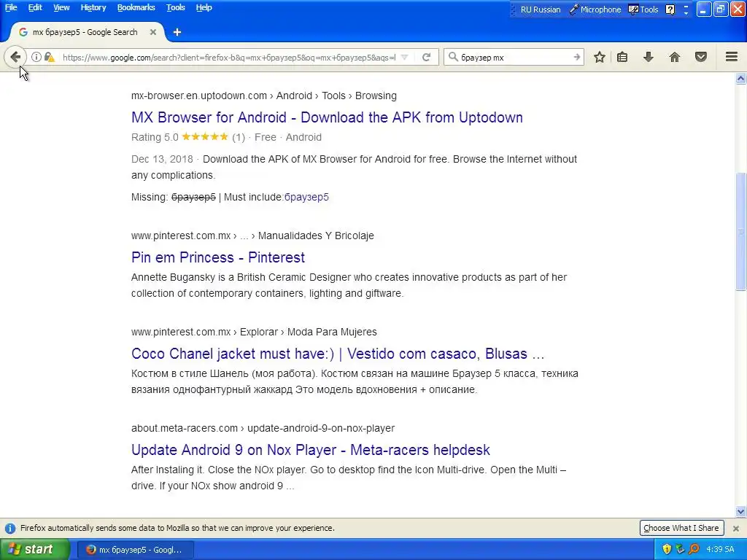Open the magnifier tray icon
Viewport: 747px width, 560px height.
(x=694, y=549)
